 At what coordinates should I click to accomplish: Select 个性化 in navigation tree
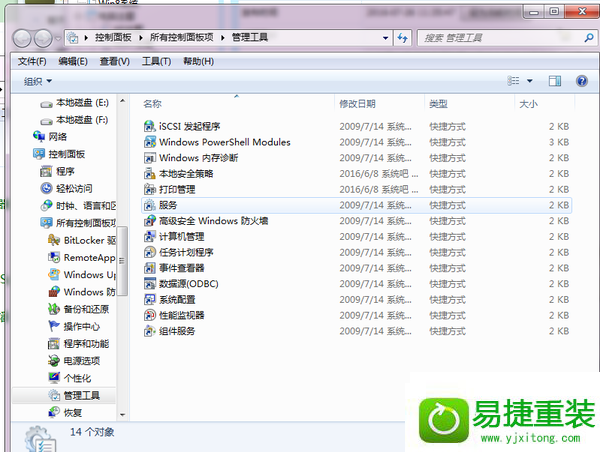pos(77,378)
